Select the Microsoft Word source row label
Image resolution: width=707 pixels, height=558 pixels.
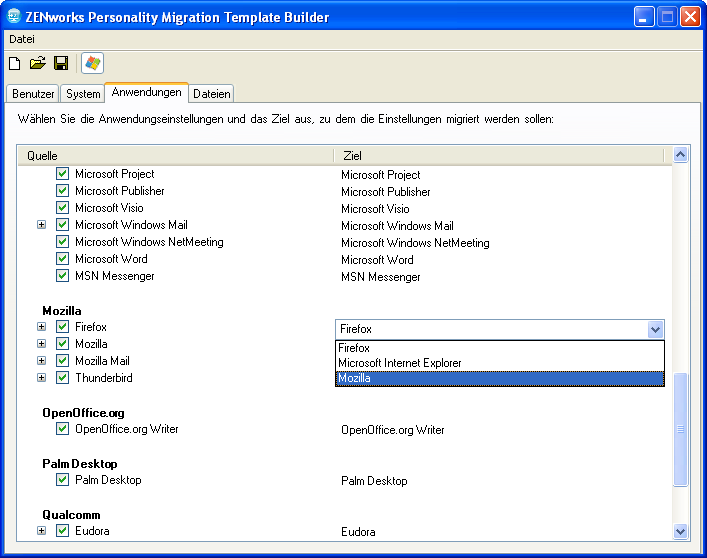tap(111, 259)
